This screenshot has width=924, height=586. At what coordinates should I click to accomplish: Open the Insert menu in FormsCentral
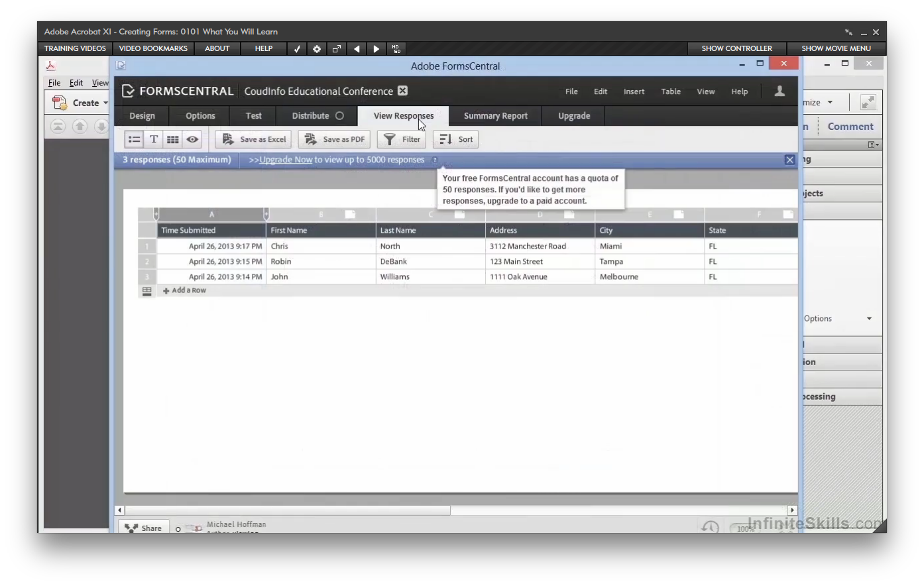click(634, 91)
